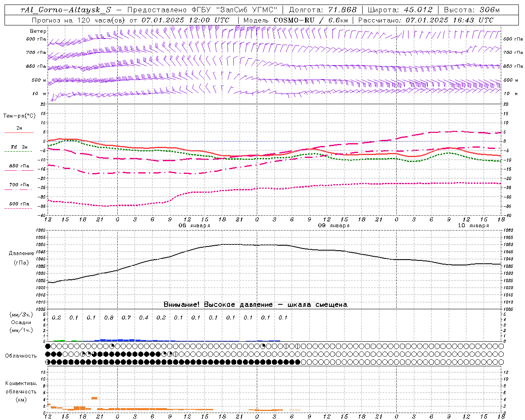The width and height of the screenshot is (525, 420).
Task: Click the warning Внимание! Высокое давление — шкала смещена
Action: click(255, 304)
